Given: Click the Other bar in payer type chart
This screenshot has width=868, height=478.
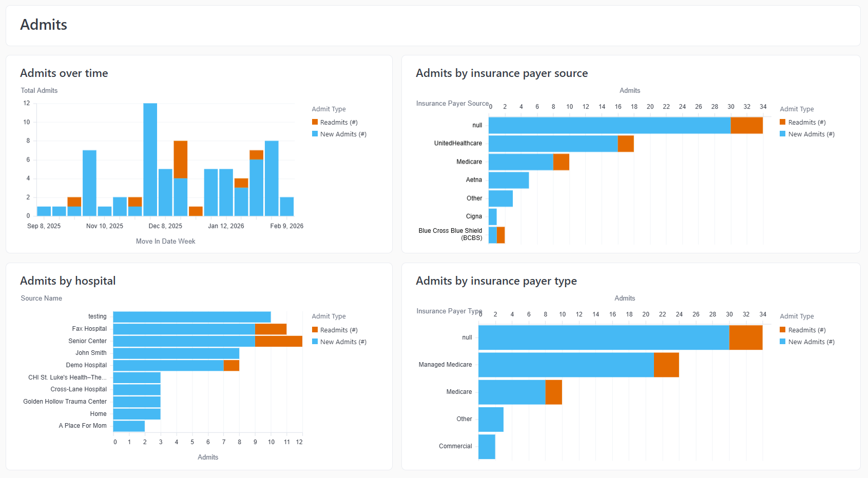Looking at the screenshot, I should pos(491,420).
